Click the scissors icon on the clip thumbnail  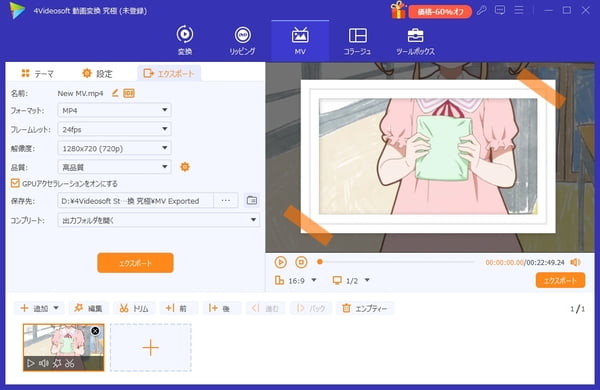pyautogui.click(x=70, y=363)
